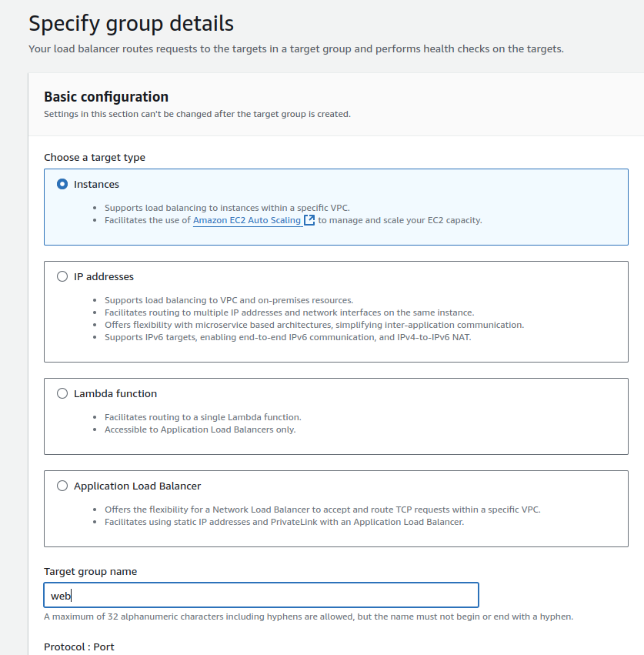The image size is (644, 655).
Task: Click the "Basic configuration" section header
Action: tap(106, 97)
